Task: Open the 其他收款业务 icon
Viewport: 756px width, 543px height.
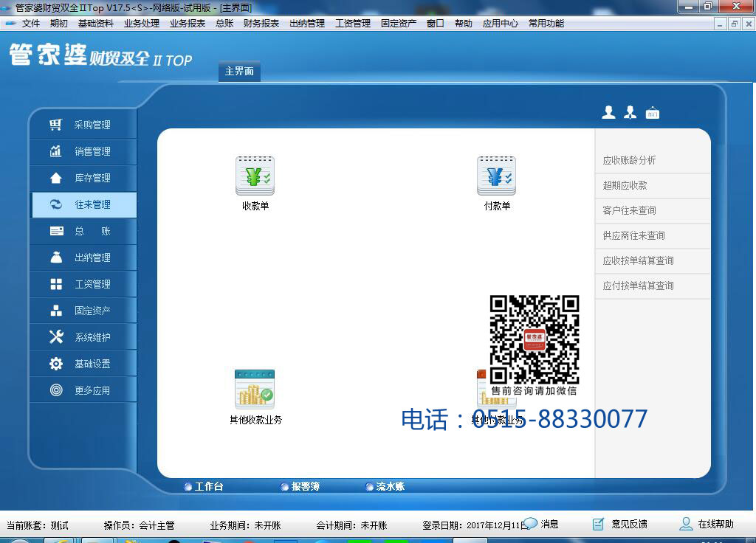Action: point(255,390)
